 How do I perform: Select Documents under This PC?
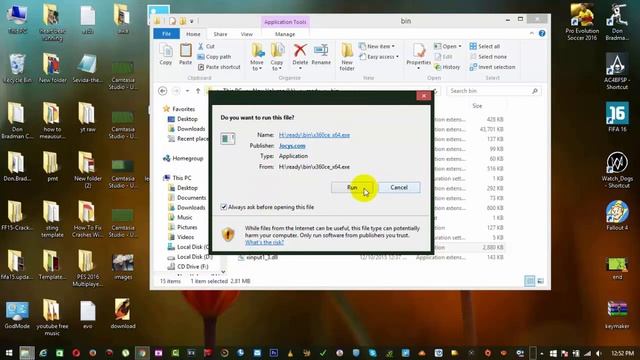pyautogui.click(x=187, y=198)
